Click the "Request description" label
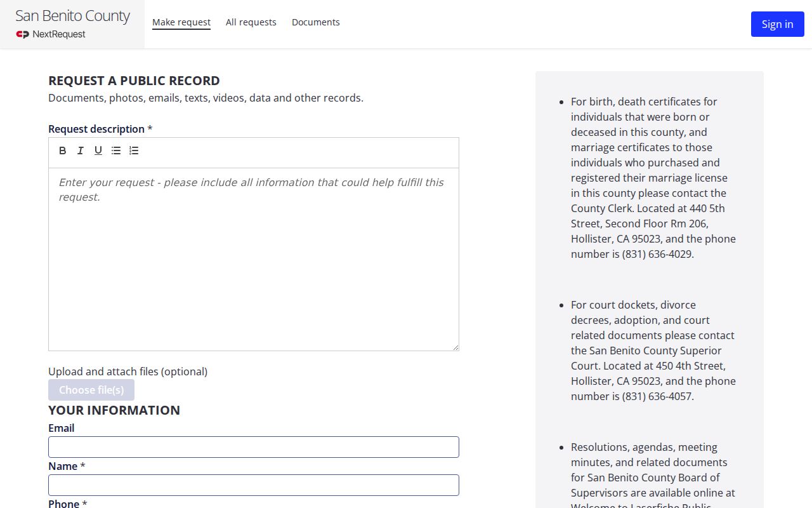The height and width of the screenshot is (508, 812). tap(96, 129)
